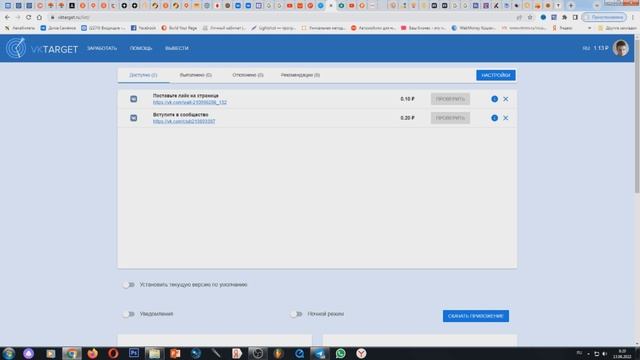The width and height of the screenshot is (640, 360).
Task: Switch to the Отклонено tab
Action: (248, 75)
